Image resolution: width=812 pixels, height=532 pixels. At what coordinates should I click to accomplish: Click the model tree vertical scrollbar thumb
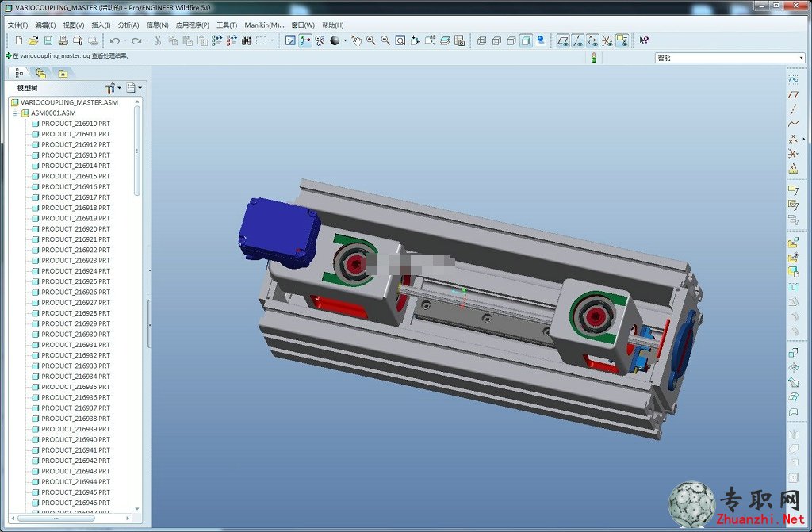[136, 150]
